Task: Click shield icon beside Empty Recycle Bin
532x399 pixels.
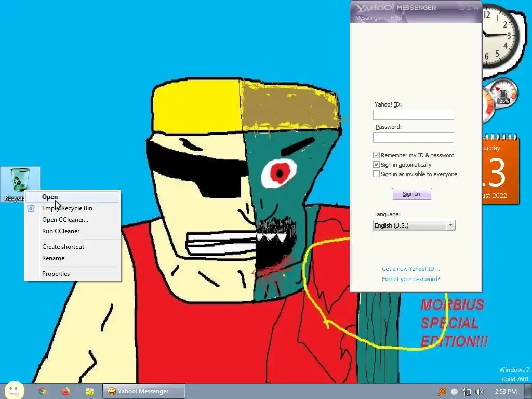Action: (31, 208)
